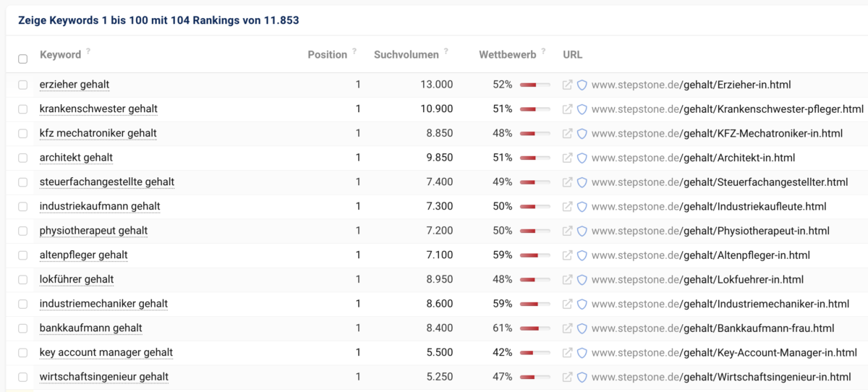
Task: Click help question mark next to Keyword header
Action: click(88, 52)
